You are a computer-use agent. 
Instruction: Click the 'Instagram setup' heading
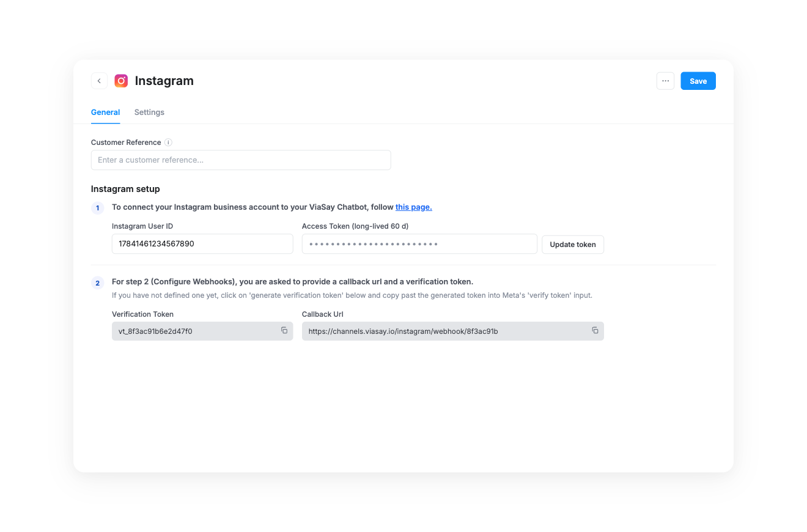(x=125, y=189)
